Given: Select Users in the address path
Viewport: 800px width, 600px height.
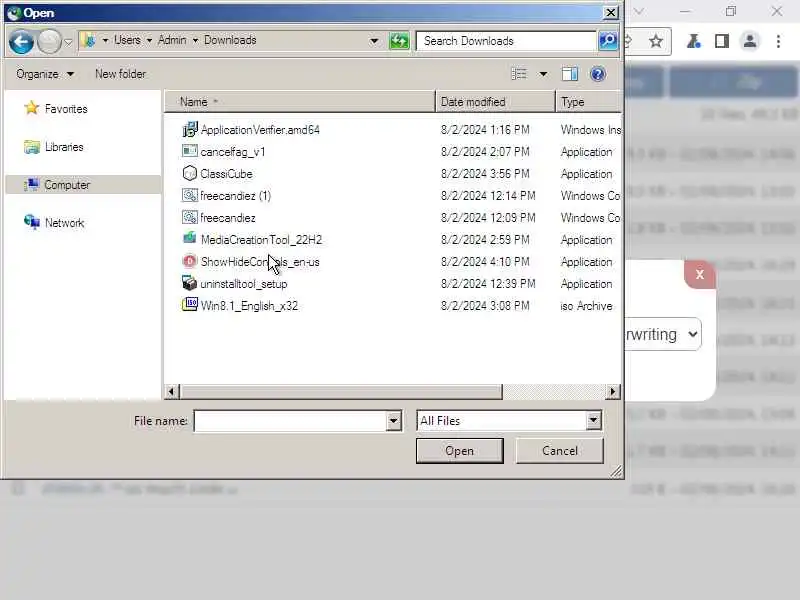Looking at the screenshot, I should [127, 40].
